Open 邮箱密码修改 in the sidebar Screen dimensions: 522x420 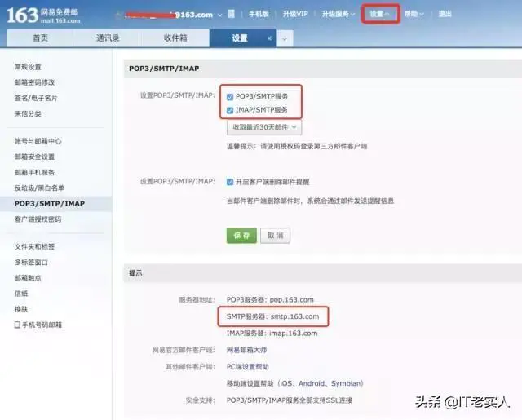[x=34, y=82]
